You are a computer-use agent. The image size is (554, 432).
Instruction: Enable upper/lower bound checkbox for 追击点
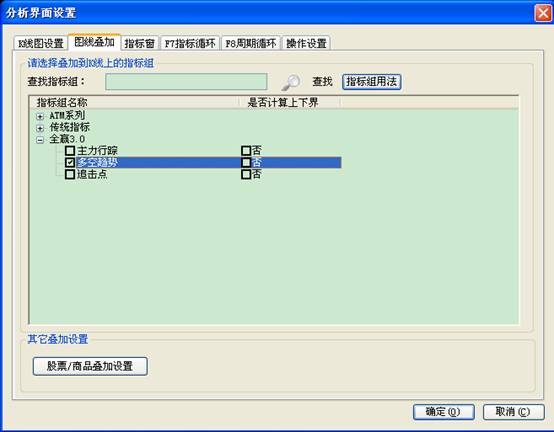point(246,174)
